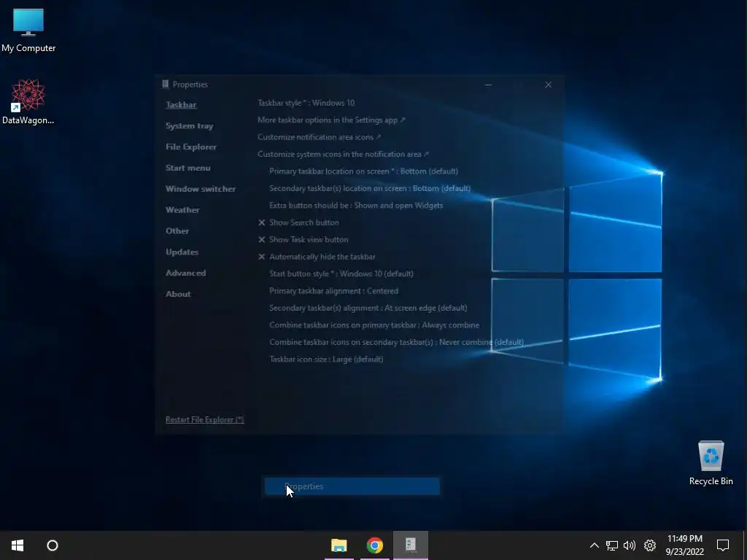
Task: Change Taskbar icon size Large option
Action: click(x=326, y=359)
